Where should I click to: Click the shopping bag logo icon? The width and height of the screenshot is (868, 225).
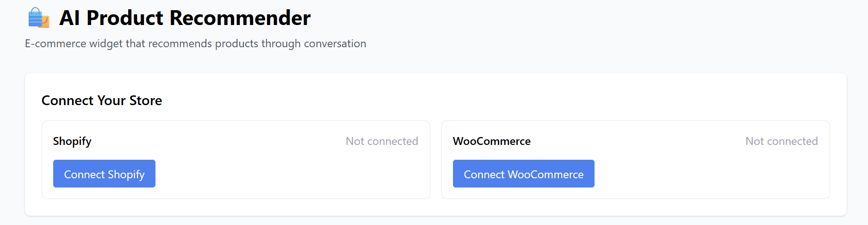[38, 18]
